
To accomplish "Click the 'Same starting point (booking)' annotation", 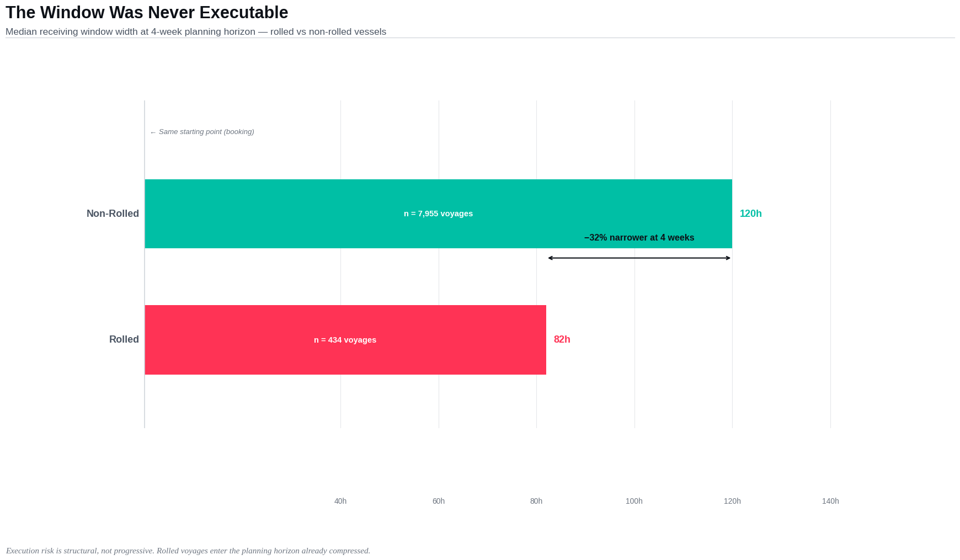I will [x=202, y=132].
